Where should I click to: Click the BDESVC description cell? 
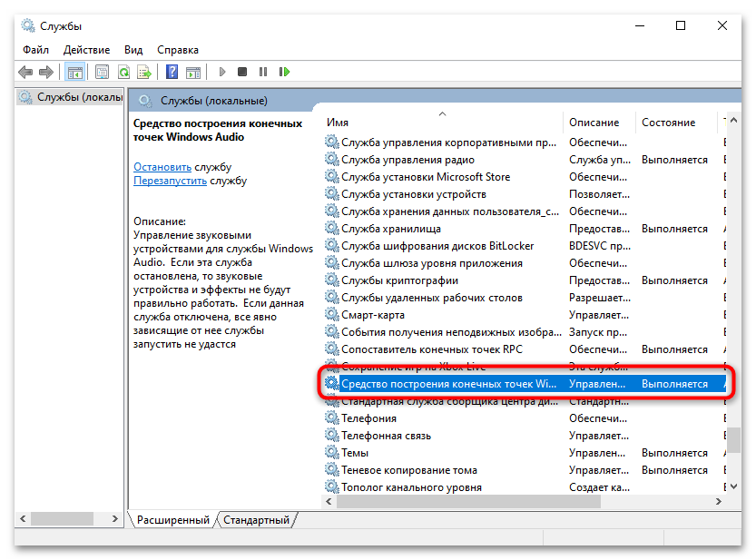(x=599, y=246)
